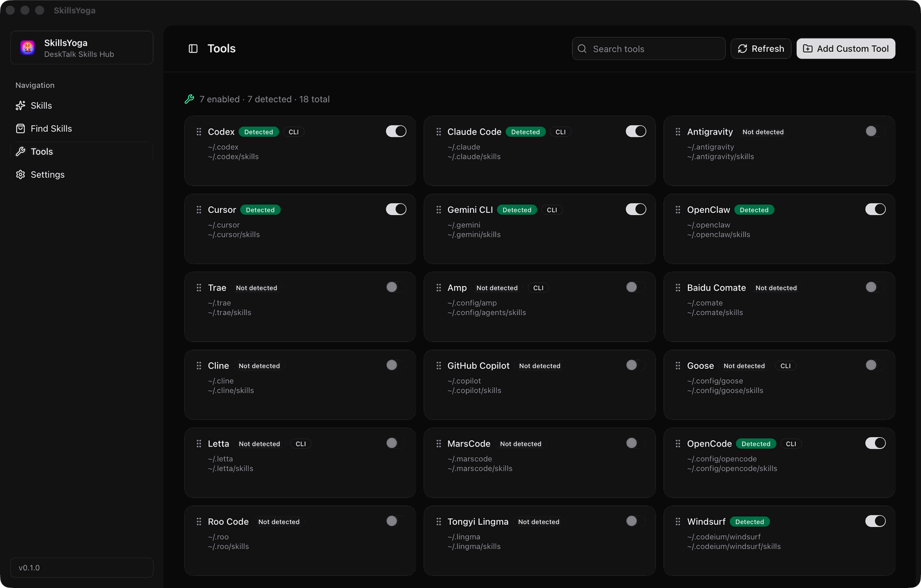Open Find Skills from the sidebar

[51, 128]
